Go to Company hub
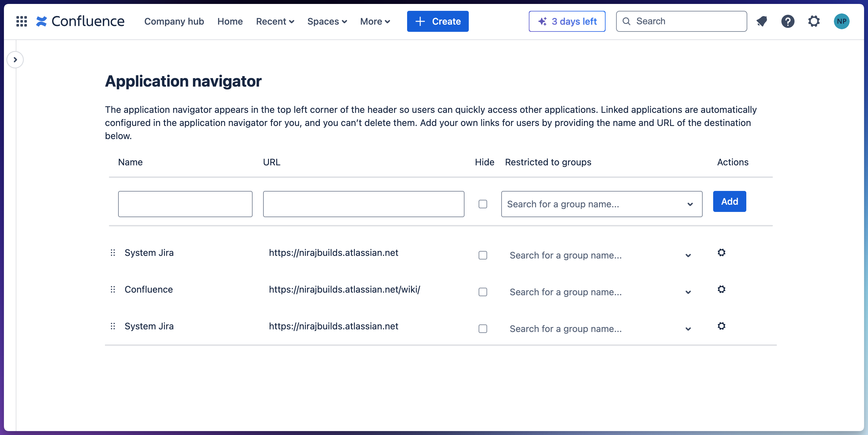This screenshot has height=435, width=868. tap(174, 21)
